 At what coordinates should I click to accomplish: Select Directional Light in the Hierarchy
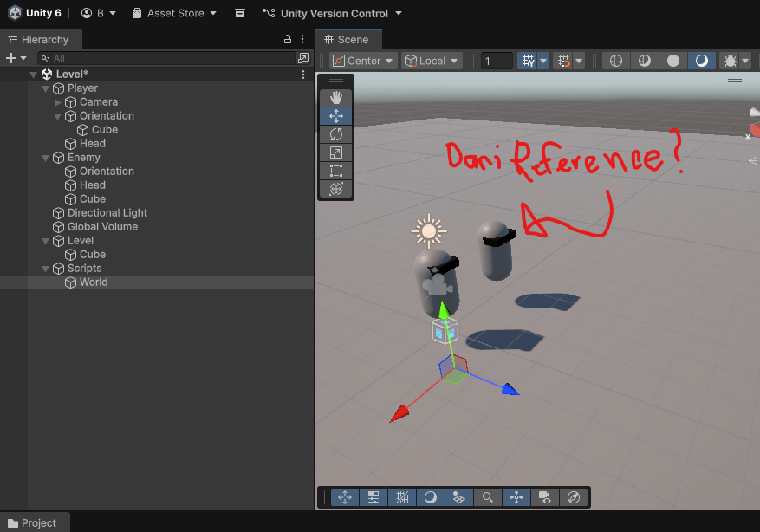(x=107, y=213)
